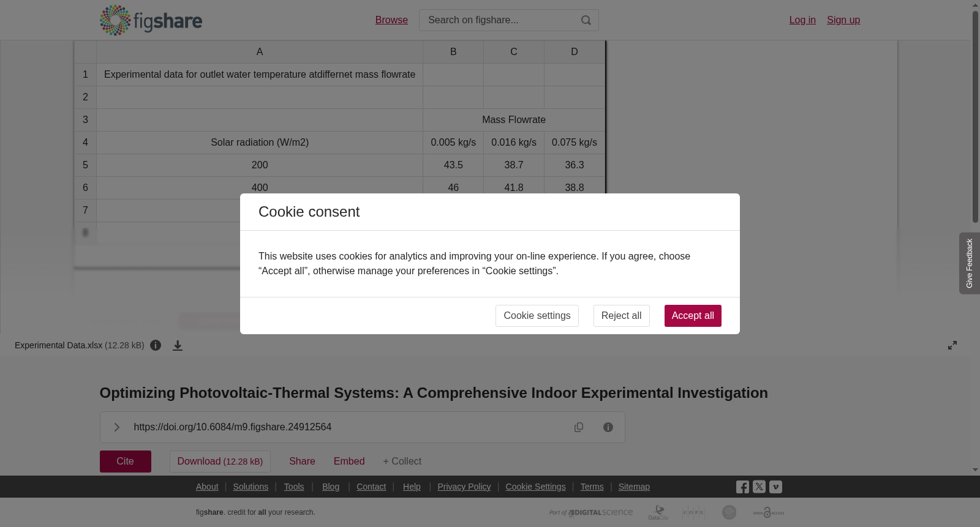Viewport: 980px width, 527px height.
Task: Click cell '0.016 kg/s'
Action: [x=514, y=143]
